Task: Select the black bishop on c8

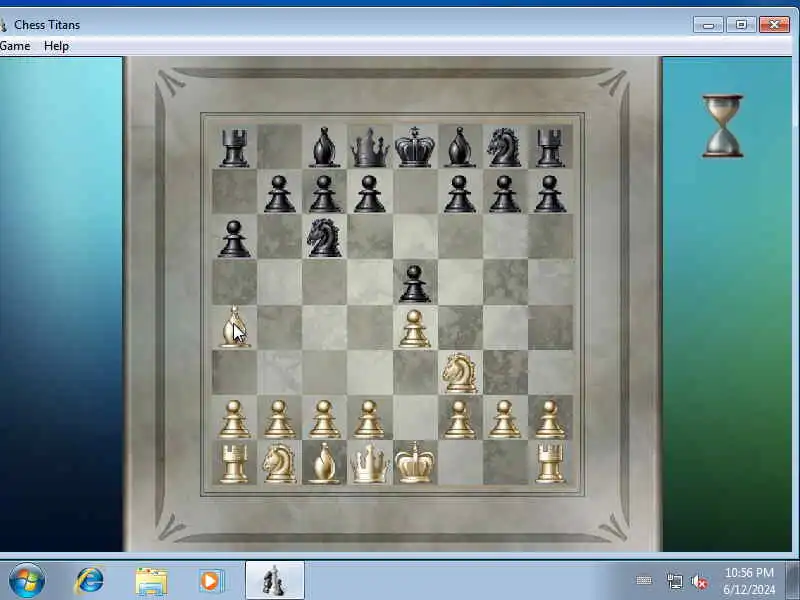Action: coord(324,147)
